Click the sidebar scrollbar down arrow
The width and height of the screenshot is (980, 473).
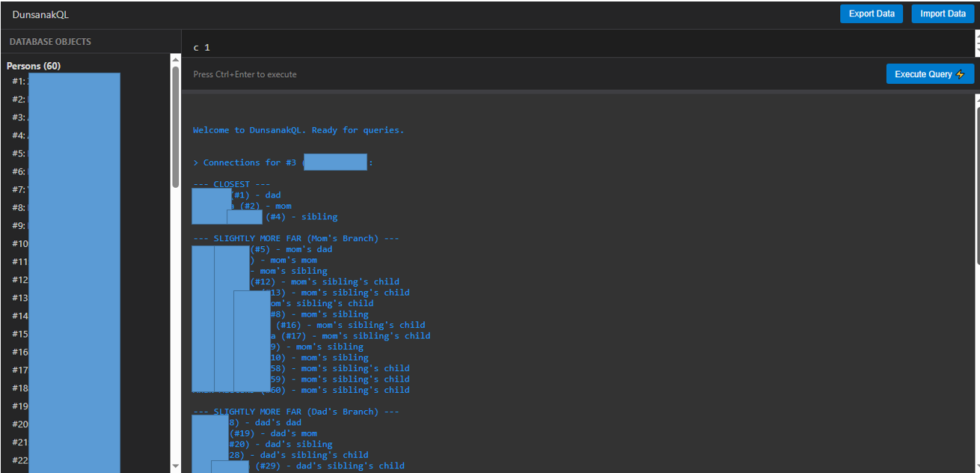click(x=176, y=466)
